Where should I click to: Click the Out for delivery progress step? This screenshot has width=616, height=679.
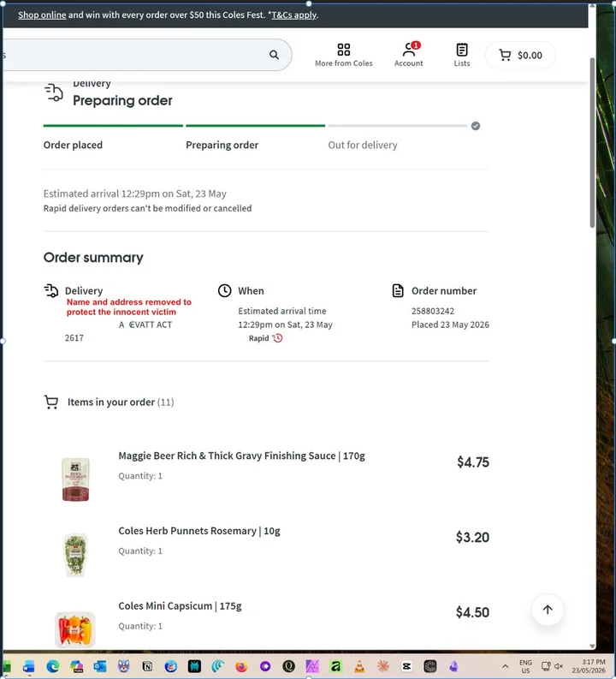tap(363, 145)
